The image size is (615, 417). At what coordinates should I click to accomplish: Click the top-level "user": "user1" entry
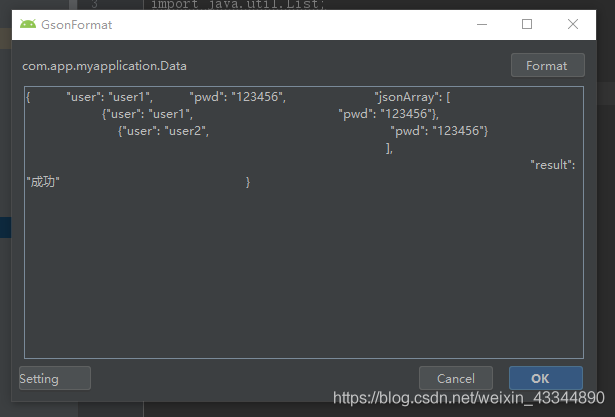[108, 98]
